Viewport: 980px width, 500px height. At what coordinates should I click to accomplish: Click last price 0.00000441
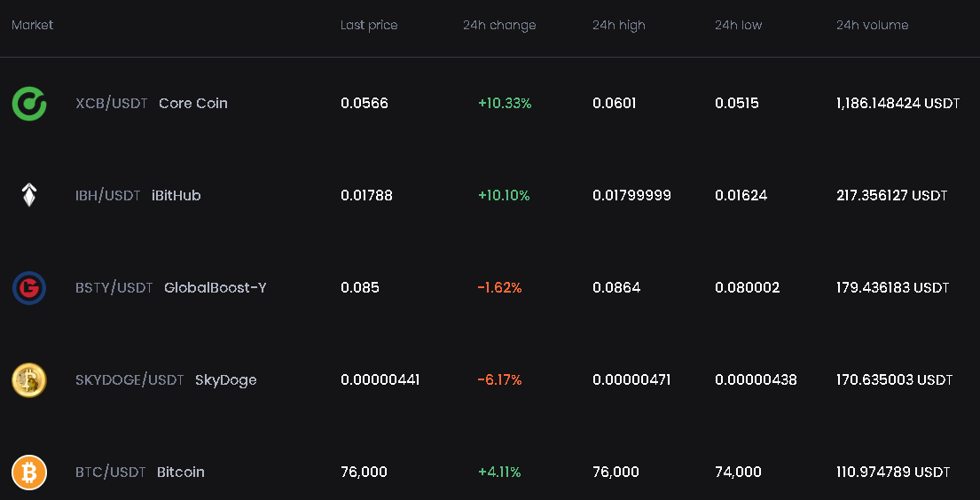[x=380, y=379]
